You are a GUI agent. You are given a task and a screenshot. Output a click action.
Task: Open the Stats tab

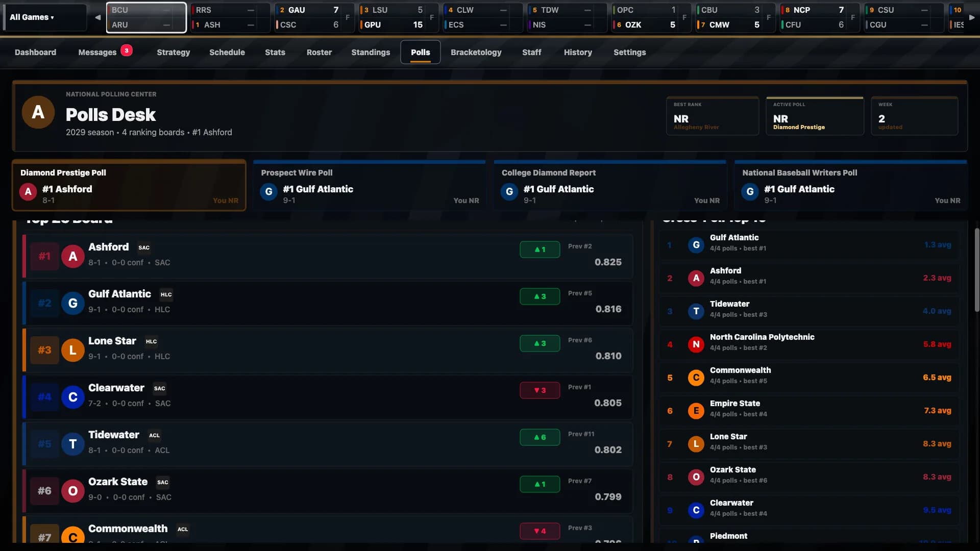(x=275, y=52)
